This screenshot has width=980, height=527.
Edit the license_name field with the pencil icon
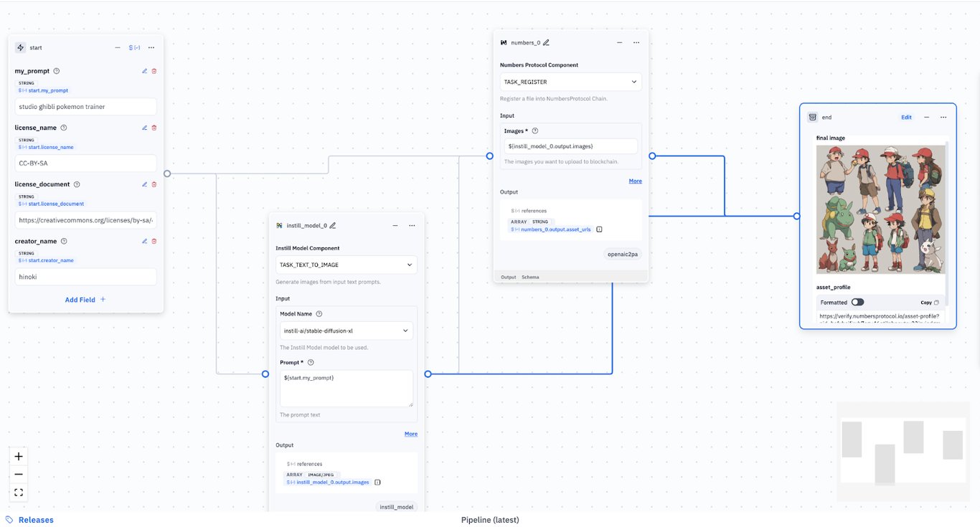point(144,128)
